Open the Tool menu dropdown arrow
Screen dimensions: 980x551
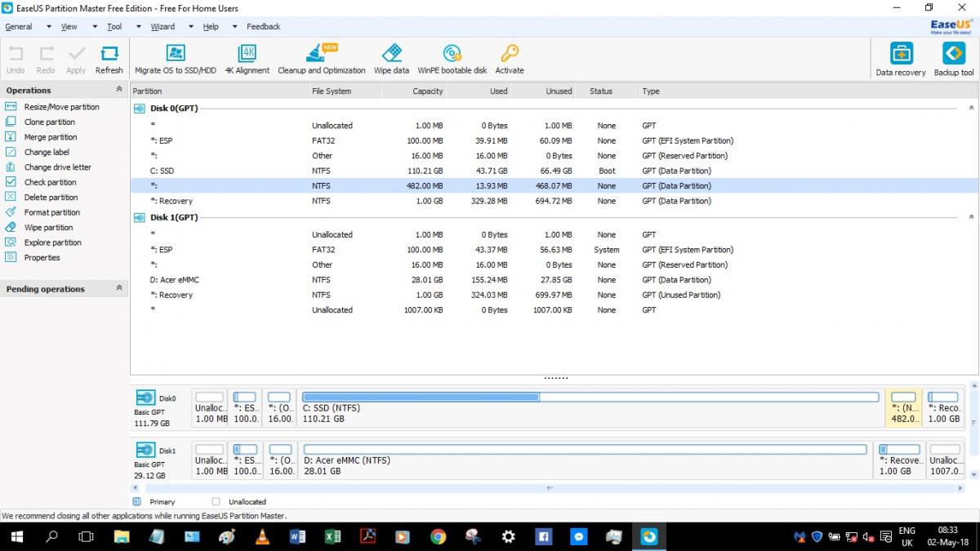[x=138, y=27]
